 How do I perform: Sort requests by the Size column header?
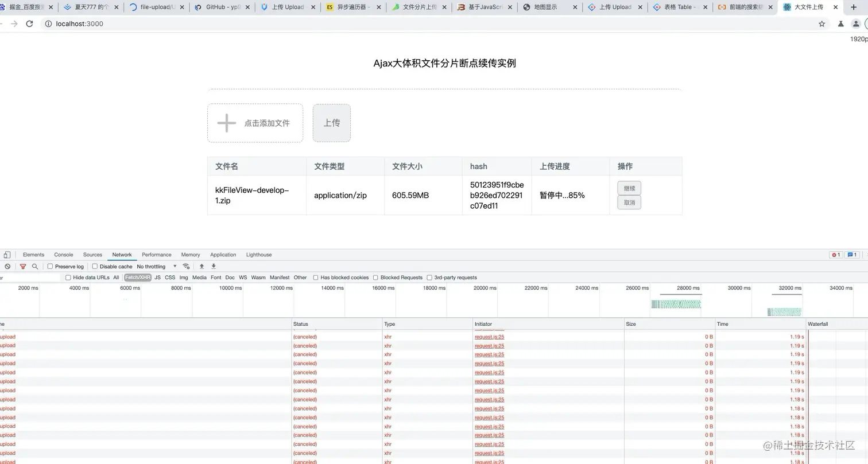[670, 324]
